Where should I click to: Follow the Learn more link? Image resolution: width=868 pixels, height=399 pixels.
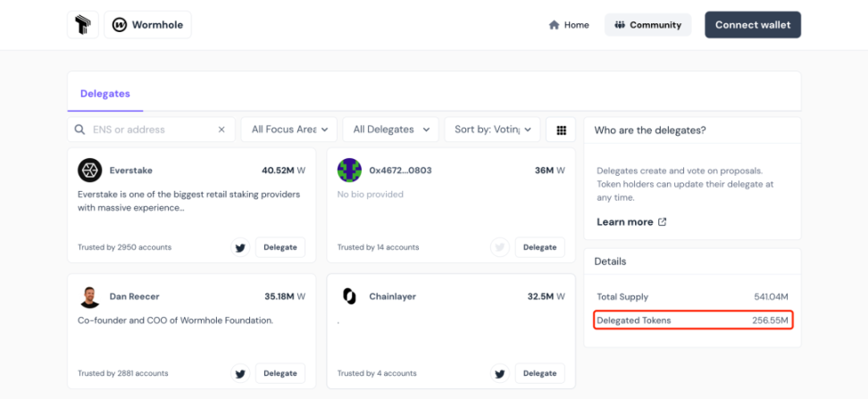(631, 221)
